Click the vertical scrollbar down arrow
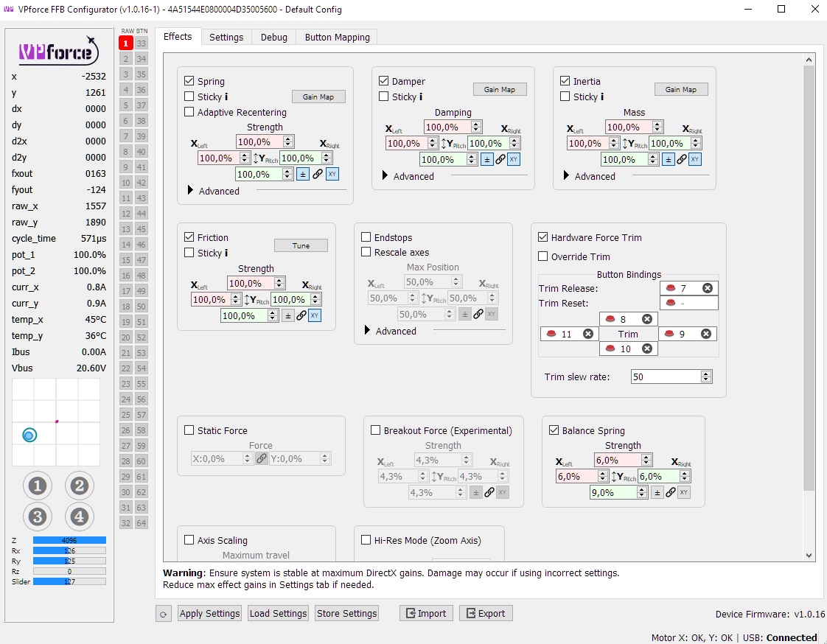Viewport: 827px width, 644px height. [x=809, y=555]
